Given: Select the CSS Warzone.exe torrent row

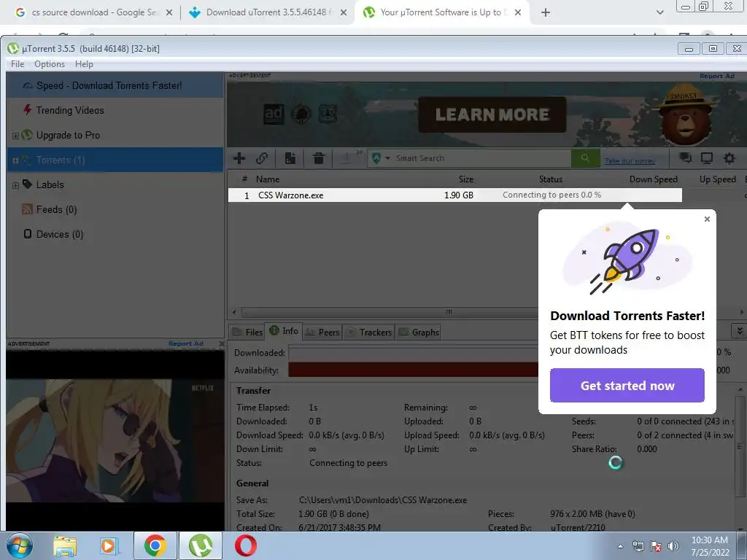Looking at the screenshot, I should (455, 195).
